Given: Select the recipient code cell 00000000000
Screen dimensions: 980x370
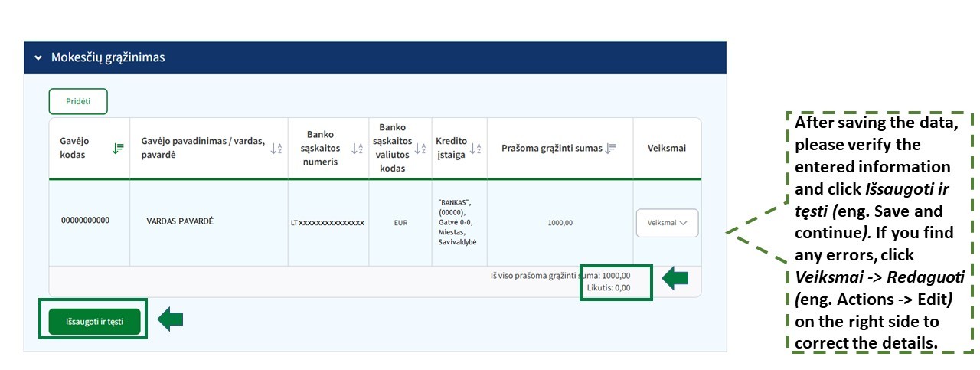Looking at the screenshot, I should 85,221.
